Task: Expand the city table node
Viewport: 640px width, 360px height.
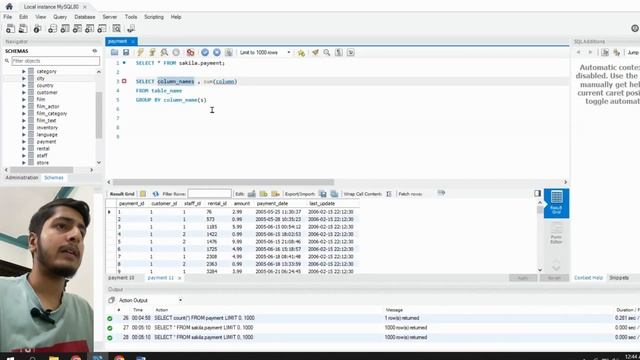Action: 24,78
